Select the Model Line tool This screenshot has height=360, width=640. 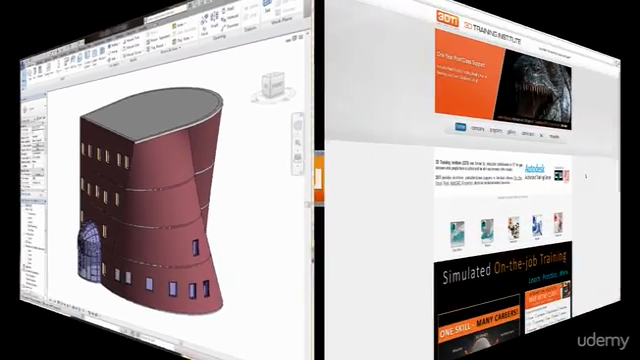click(x=131, y=47)
